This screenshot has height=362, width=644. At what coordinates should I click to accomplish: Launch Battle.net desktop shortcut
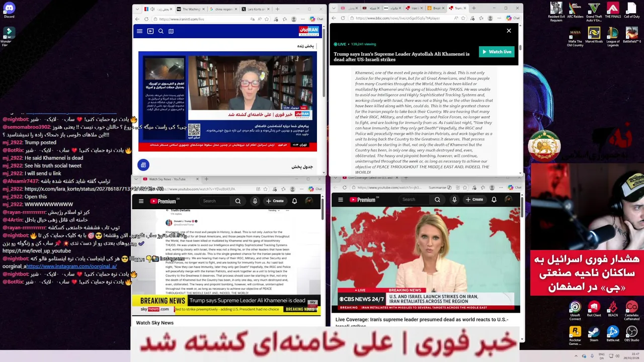pos(613,334)
